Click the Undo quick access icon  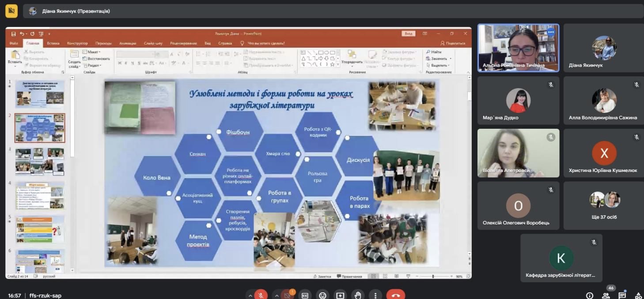click(x=22, y=34)
